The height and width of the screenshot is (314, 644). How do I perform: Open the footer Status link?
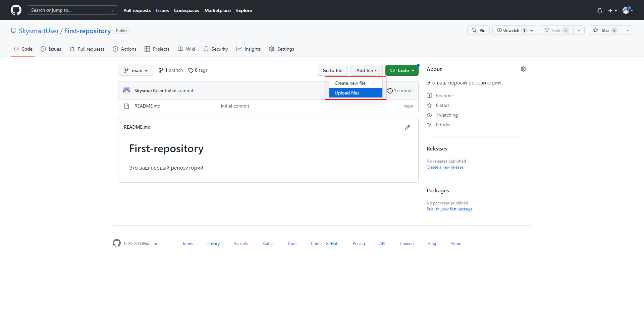point(268,244)
